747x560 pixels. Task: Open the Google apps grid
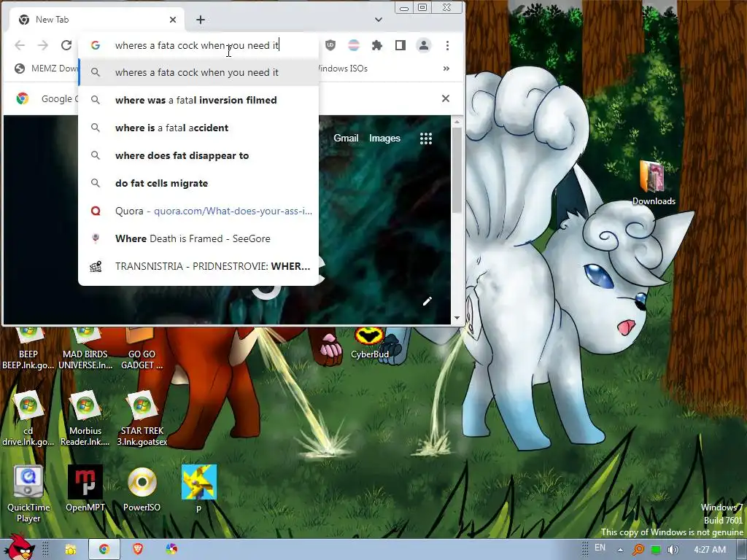click(426, 139)
